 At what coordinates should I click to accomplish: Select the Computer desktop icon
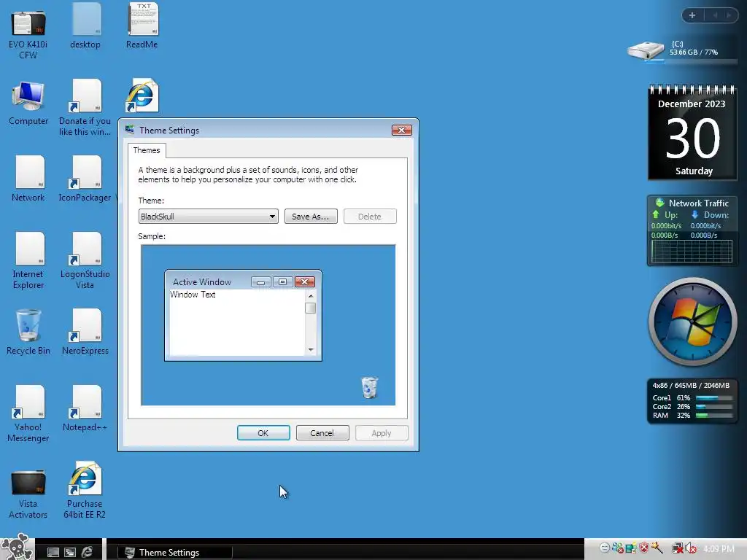pos(28,104)
